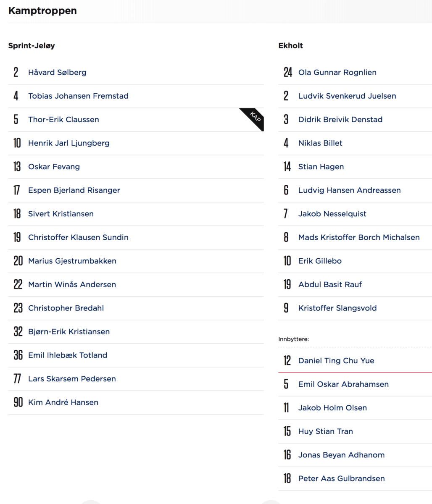Open Henrik Jarl Ljungberg player link
432x504 pixels.
[x=69, y=143]
